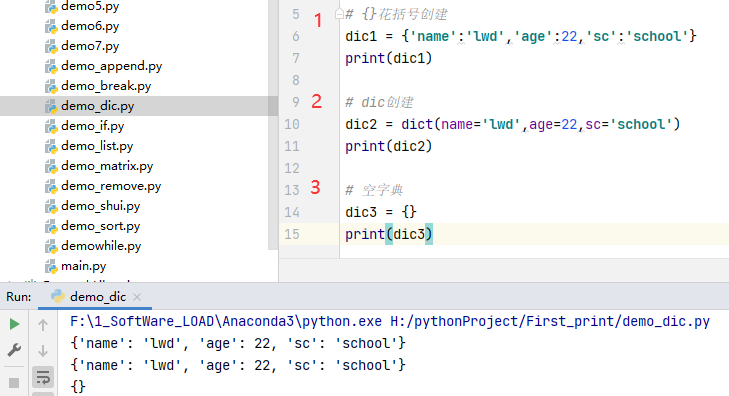Click the '# 空字典' comment

(374, 190)
